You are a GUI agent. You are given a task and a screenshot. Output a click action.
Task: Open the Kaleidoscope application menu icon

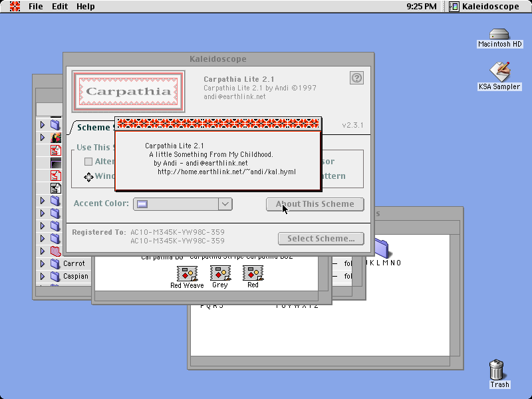click(x=454, y=6)
